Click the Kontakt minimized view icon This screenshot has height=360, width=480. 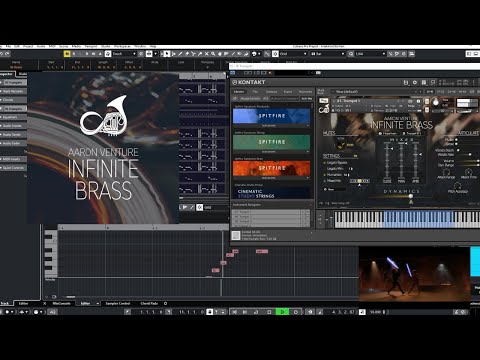click(x=433, y=82)
